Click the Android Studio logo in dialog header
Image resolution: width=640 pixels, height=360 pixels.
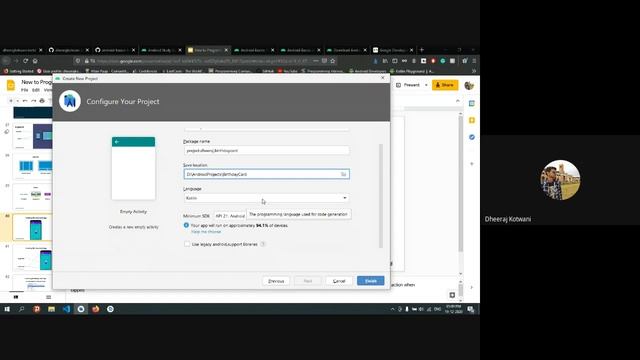tap(70, 101)
